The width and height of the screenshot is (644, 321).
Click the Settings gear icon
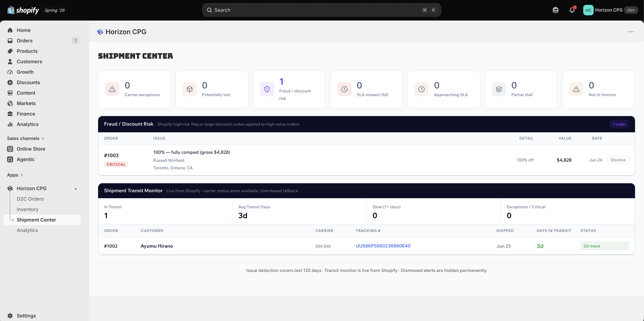[x=10, y=316]
